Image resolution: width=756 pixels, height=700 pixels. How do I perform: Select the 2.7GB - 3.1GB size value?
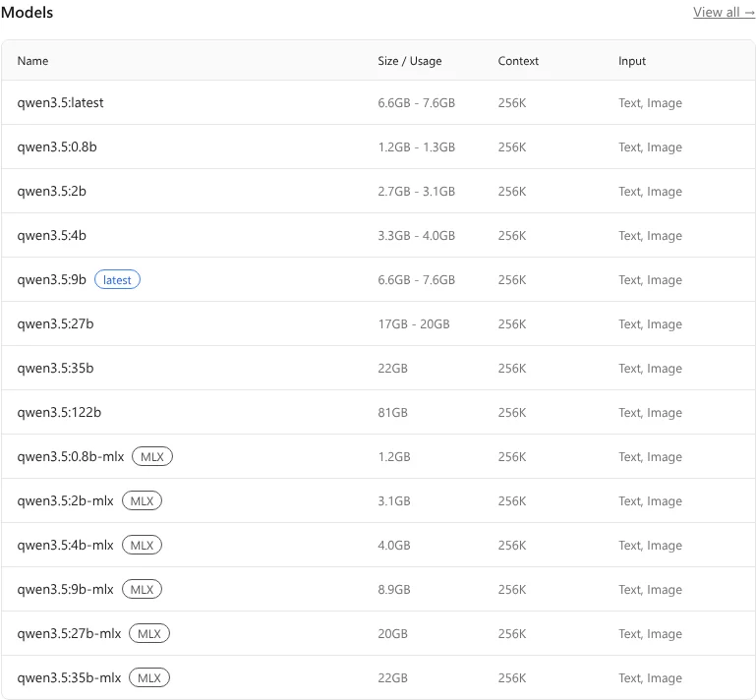click(417, 191)
